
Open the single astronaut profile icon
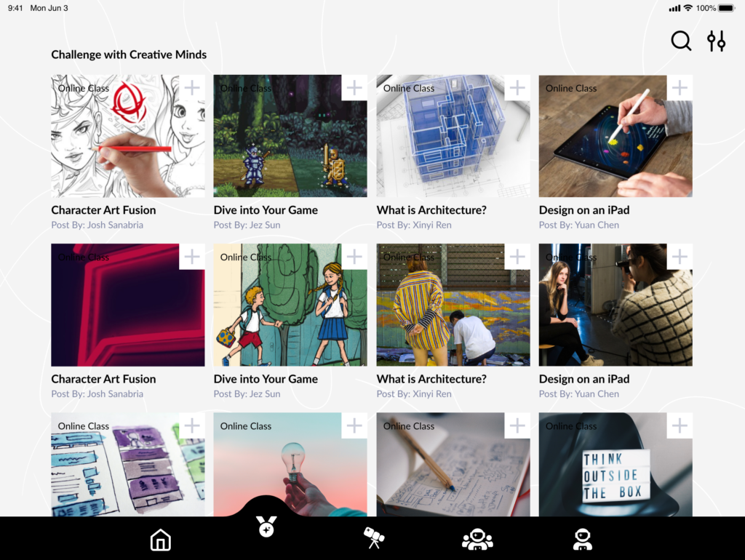582,540
